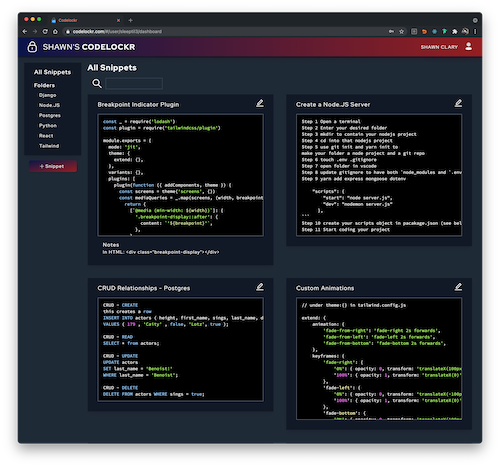Click the settings icon at tab bar end
Image resolution: width=500 pixels, height=467 pixels.
pos(475,20)
